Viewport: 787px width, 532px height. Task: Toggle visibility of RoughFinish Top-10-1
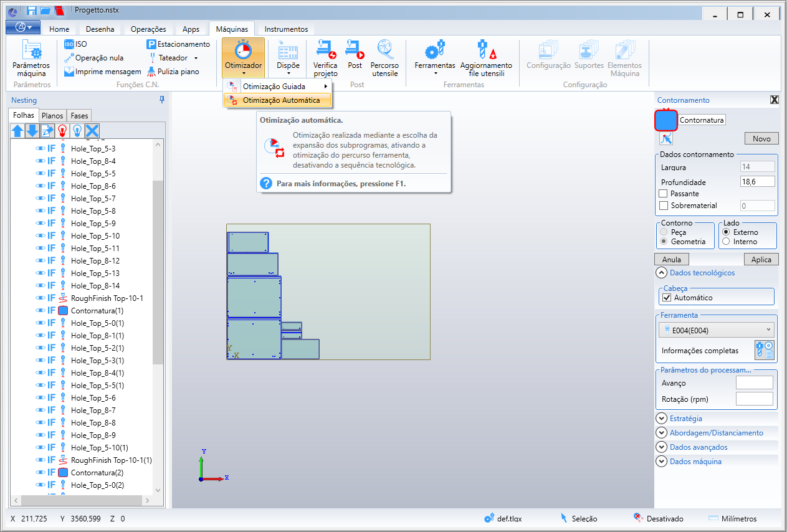pyautogui.click(x=41, y=298)
